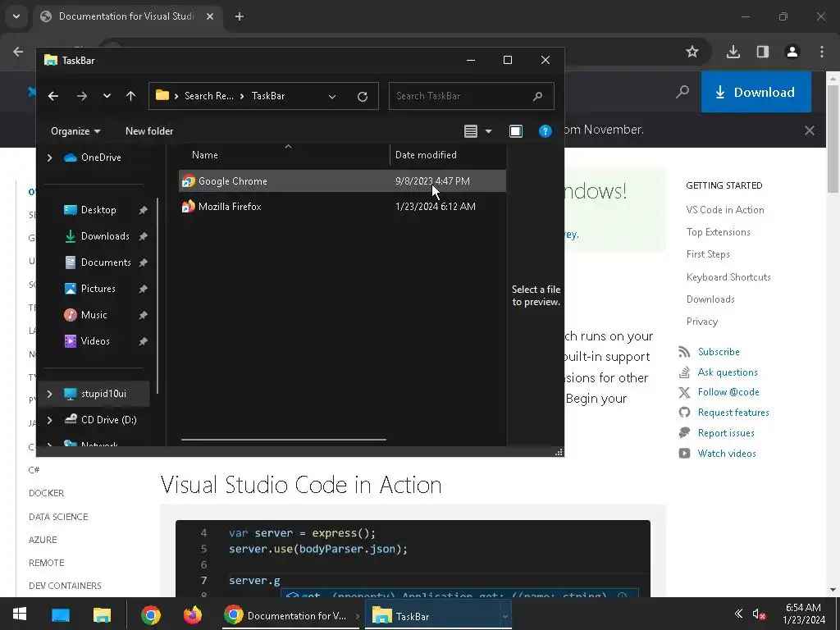The width and height of the screenshot is (840, 630).
Task: Open Chrome tab search chevron
Action: [x=16, y=16]
